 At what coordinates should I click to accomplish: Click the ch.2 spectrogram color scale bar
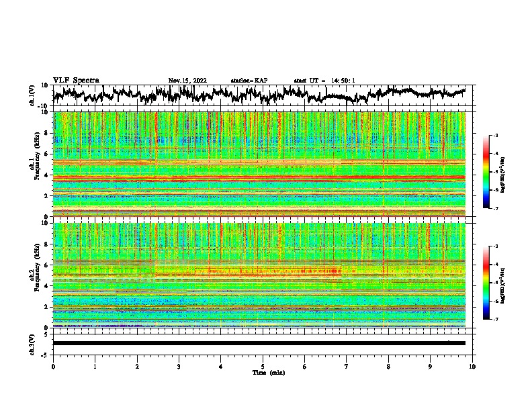tap(486, 283)
